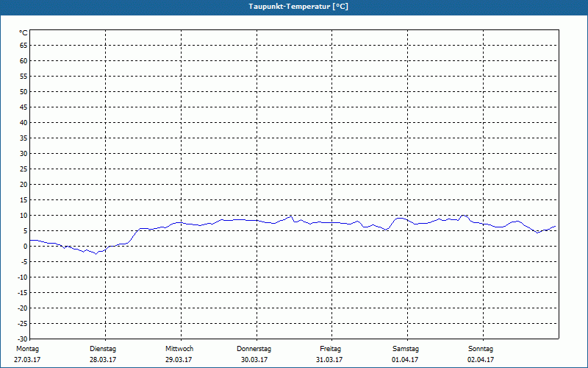The image size is (588, 368).
Task: Click the -5 y-axis value
Action: tap(24, 262)
